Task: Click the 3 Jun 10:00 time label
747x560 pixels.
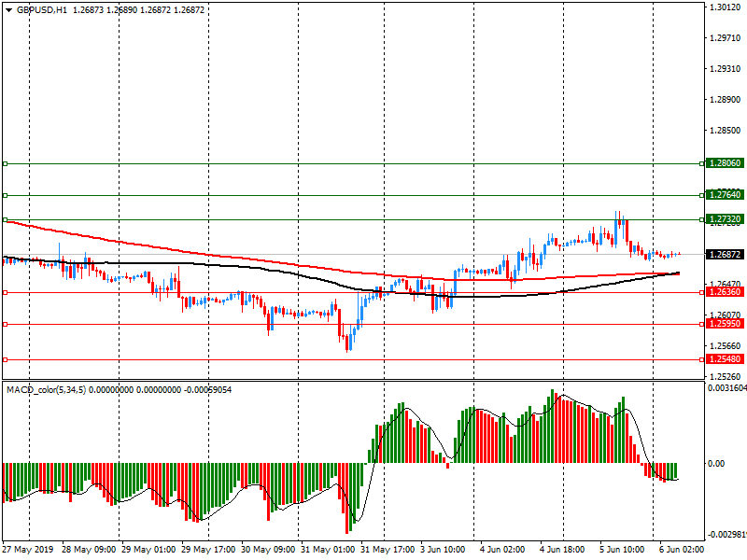Action: coord(443,550)
